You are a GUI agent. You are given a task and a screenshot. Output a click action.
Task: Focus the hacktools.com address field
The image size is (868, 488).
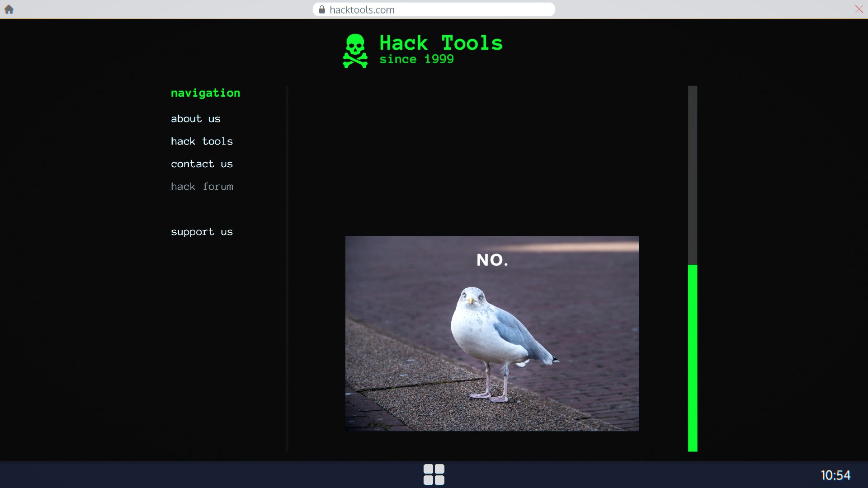[x=434, y=9]
